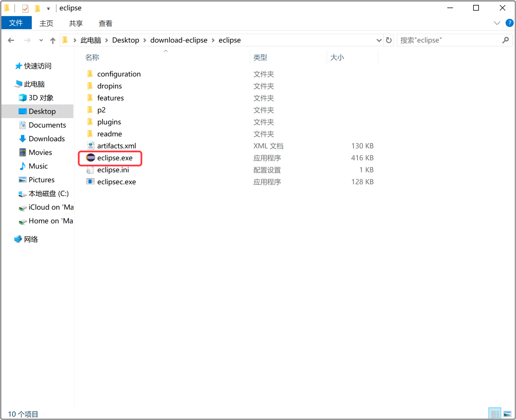Open the Help question mark icon
This screenshot has width=516, height=420.
[x=509, y=23]
